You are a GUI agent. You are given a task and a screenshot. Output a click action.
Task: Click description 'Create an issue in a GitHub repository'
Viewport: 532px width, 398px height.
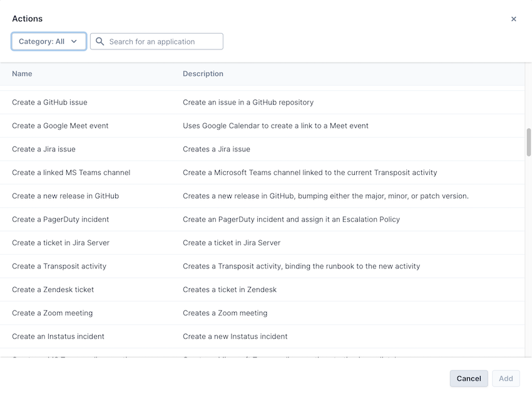click(x=248, y=102)
